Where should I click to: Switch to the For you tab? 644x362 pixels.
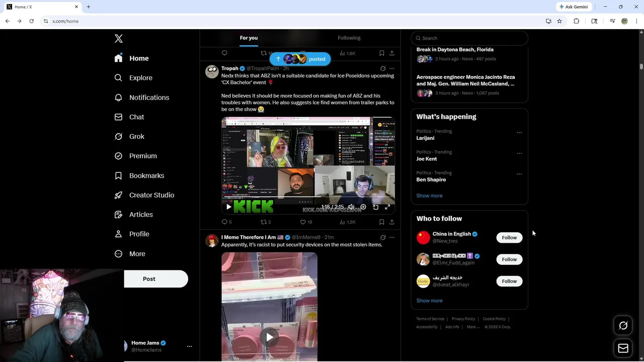pos(249,38)
